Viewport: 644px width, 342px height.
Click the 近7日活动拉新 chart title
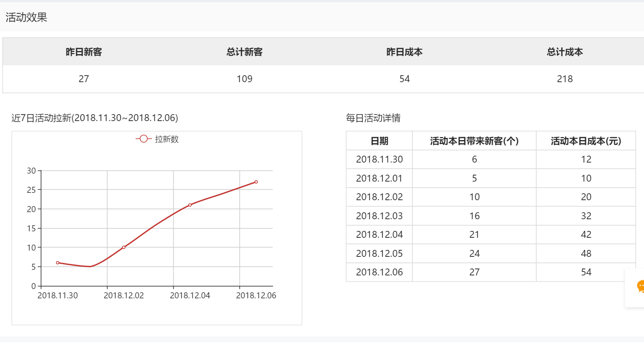click(95, 118)
